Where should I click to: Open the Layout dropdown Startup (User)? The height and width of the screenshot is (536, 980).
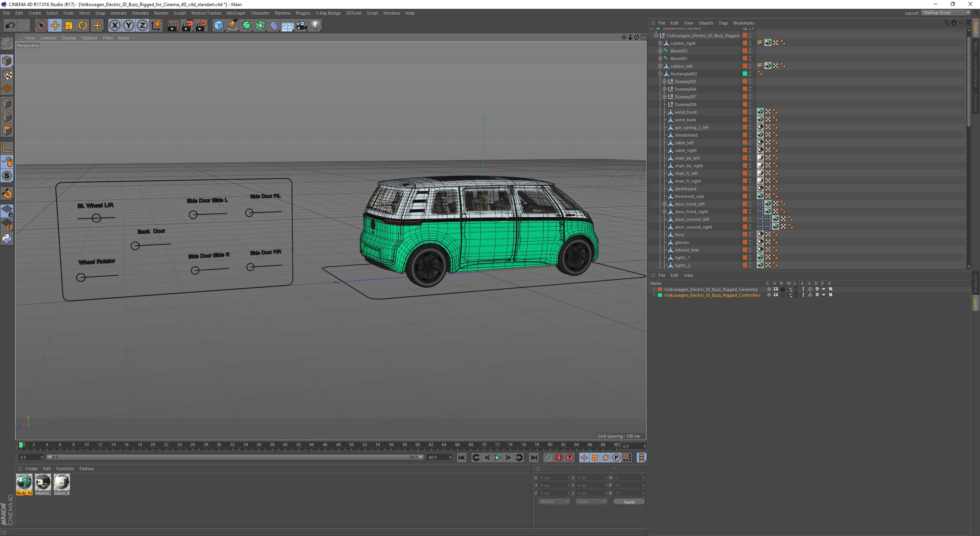(946, 13)
